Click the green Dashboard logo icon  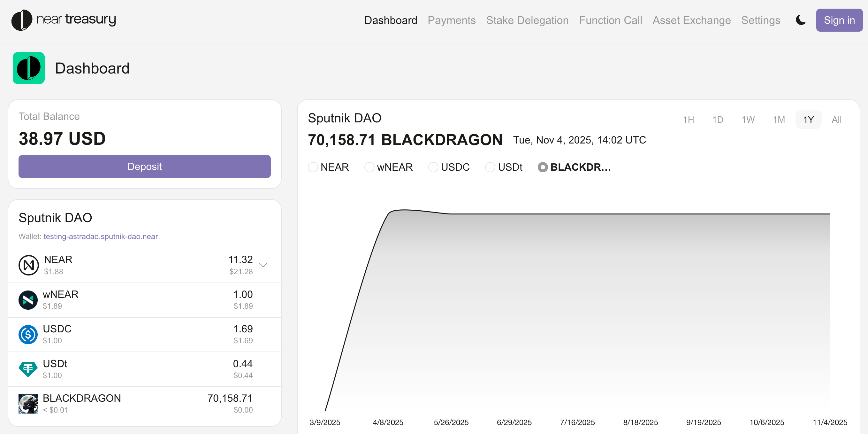(29, 68)
